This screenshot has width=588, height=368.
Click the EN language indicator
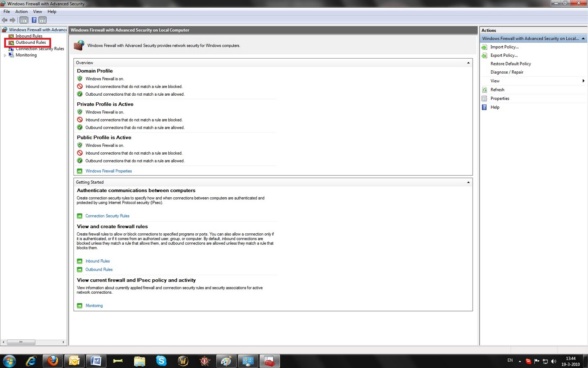(510, 360)
